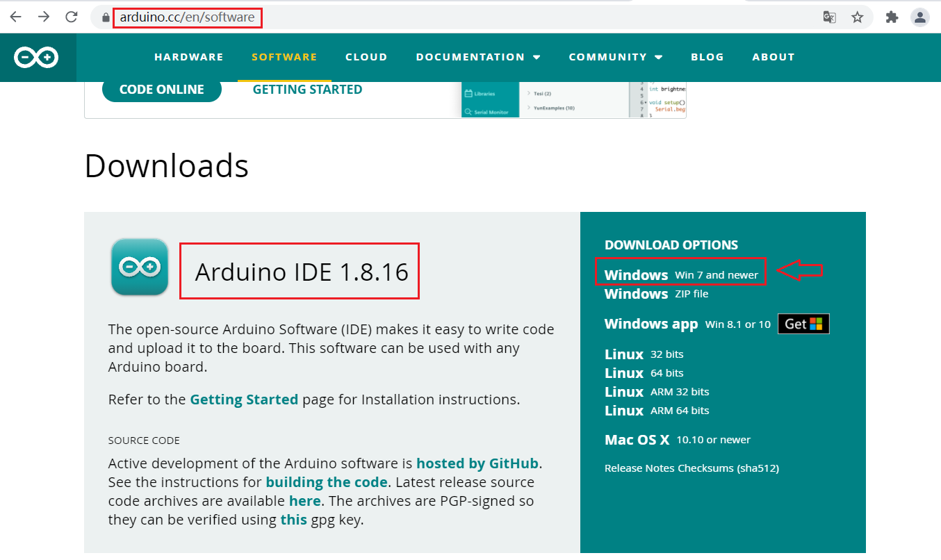Reload the page with refresh icon
Screen dimensions: 941x560
click(72, 17)
